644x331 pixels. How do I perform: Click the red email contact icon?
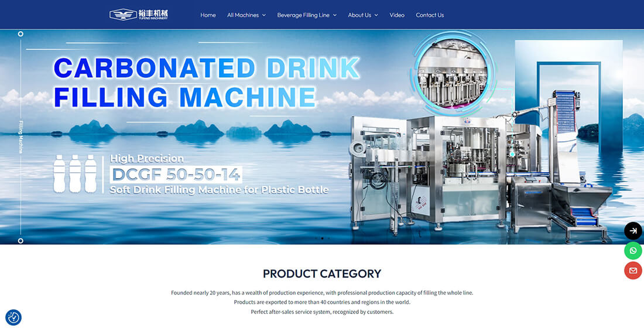(x=633, y=270)
